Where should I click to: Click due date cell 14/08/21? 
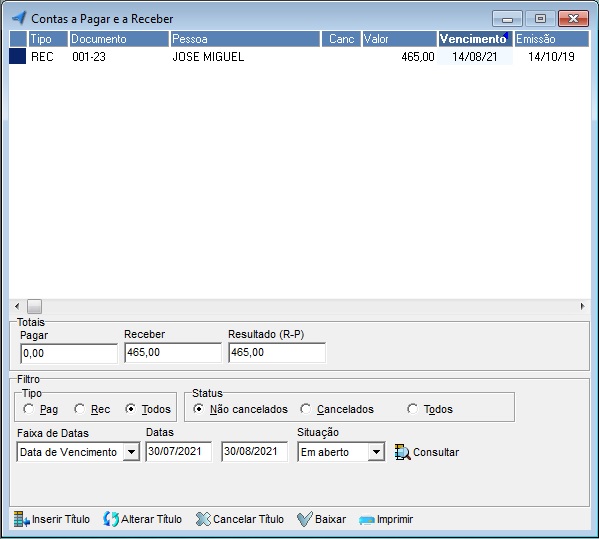[475, 57]
